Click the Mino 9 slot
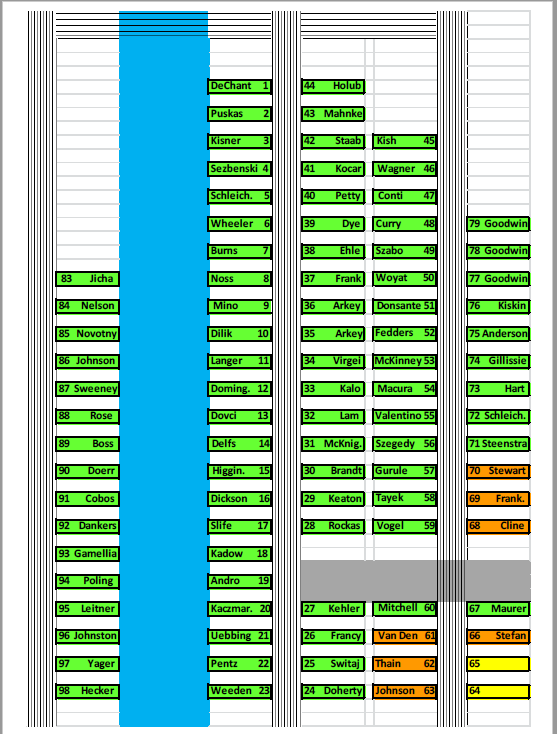This screenshot has width=557, height=734. click(240, 306)
